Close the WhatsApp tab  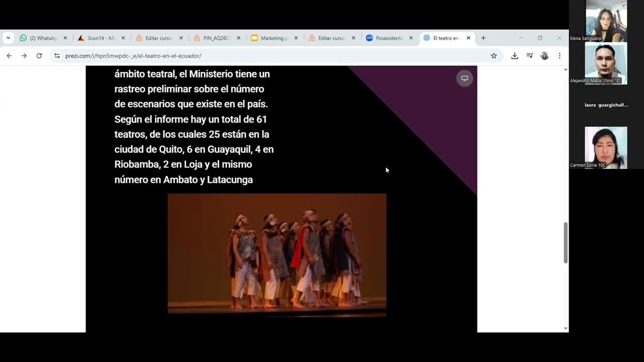65,38
